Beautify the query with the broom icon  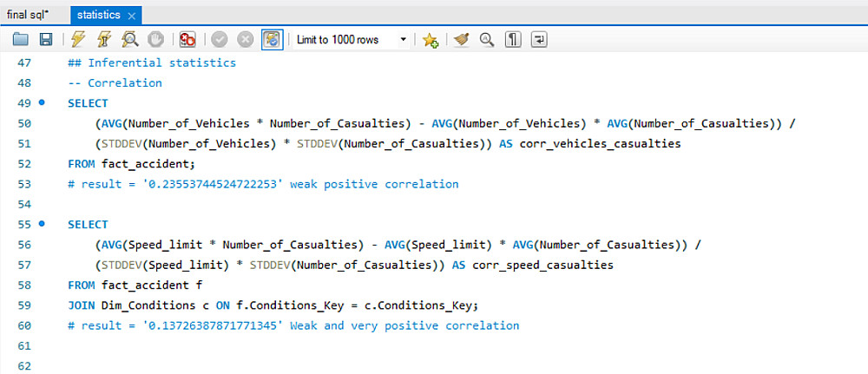tap(461, 40)
